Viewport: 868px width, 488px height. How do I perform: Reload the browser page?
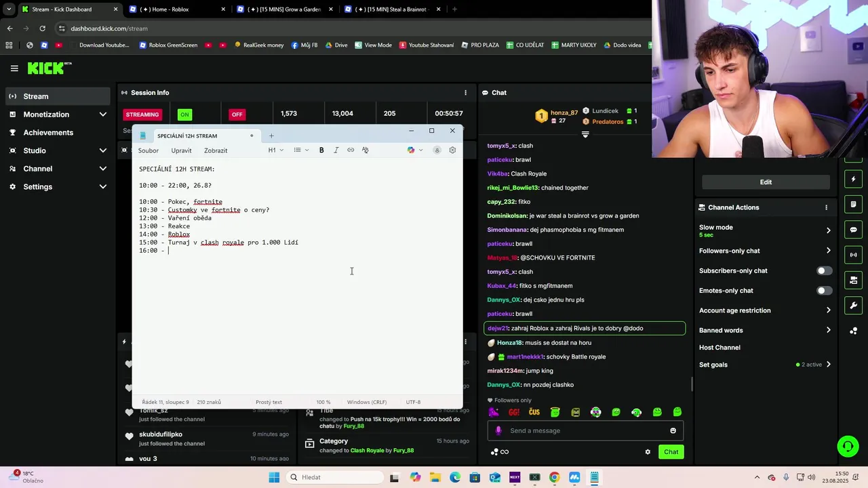pos(42,28)
